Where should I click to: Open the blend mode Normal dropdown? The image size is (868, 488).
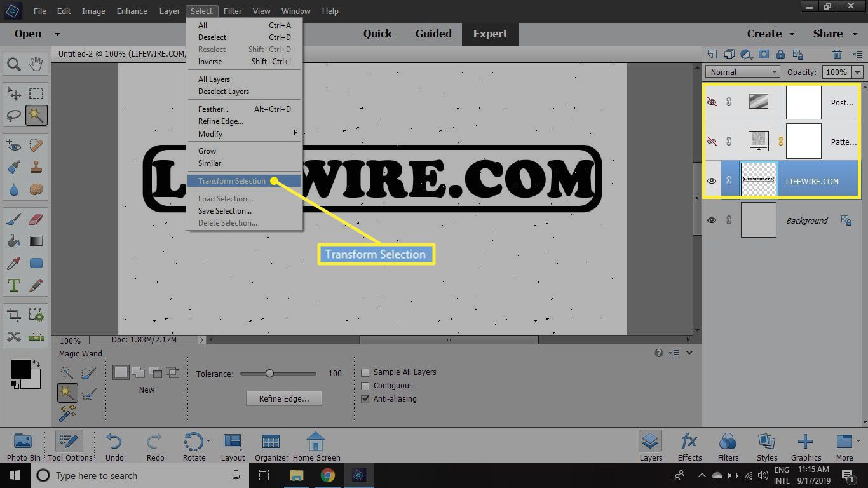click(x=742, y=72)
